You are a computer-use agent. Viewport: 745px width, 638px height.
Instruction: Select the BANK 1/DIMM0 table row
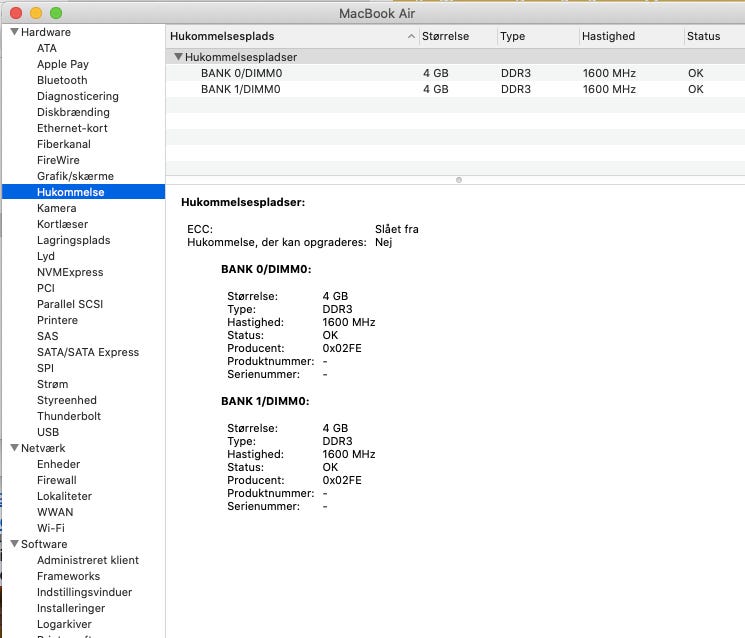coord(240,89)
